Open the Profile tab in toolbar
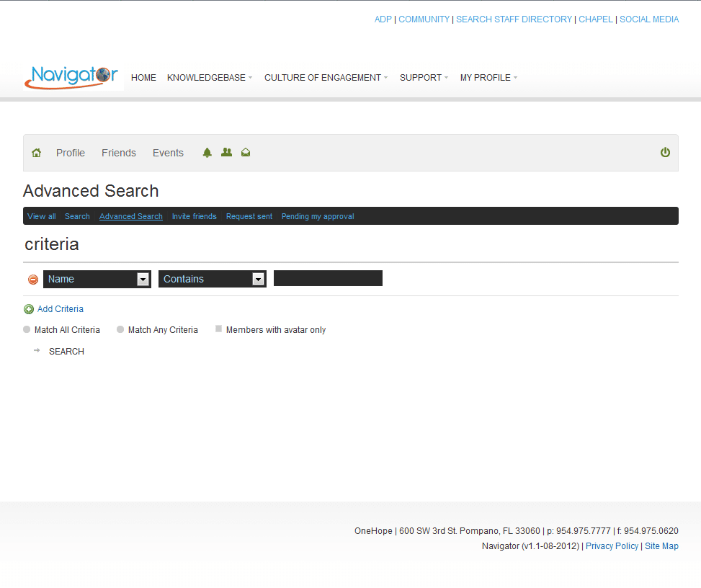 pos(71,153)
